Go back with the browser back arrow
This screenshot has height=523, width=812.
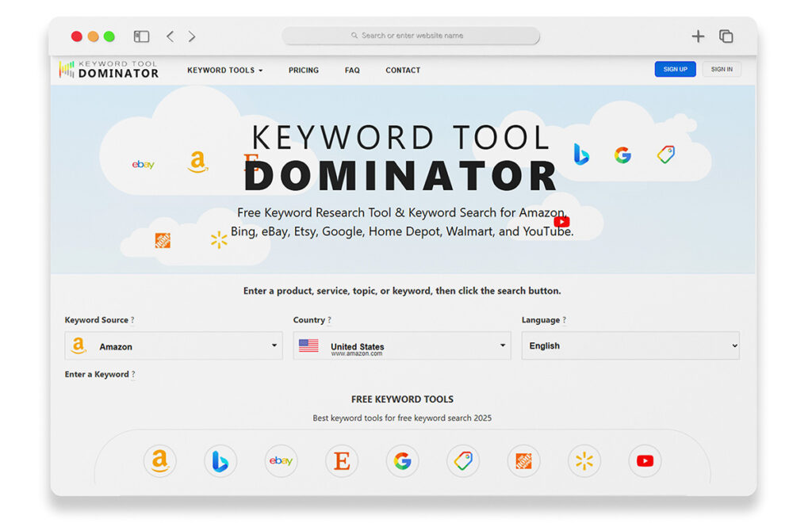point(170,36)
